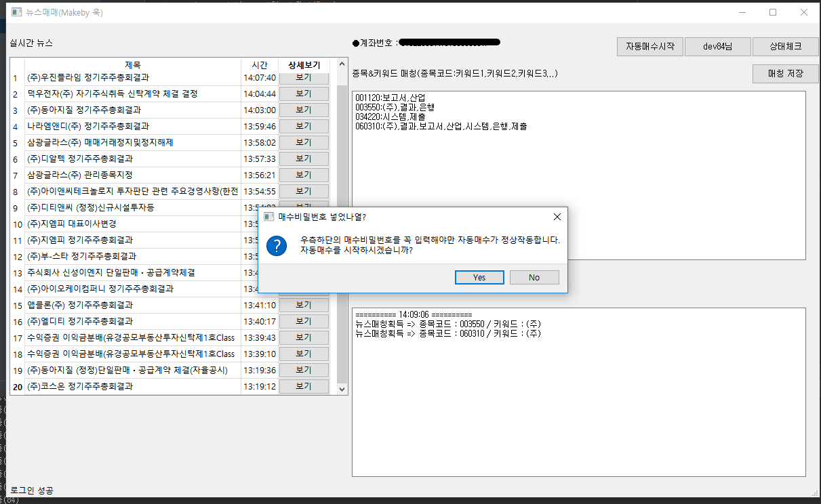Run 상태체크 status check
This screenshot has height=504, width=821.
[x=785, y=47]
